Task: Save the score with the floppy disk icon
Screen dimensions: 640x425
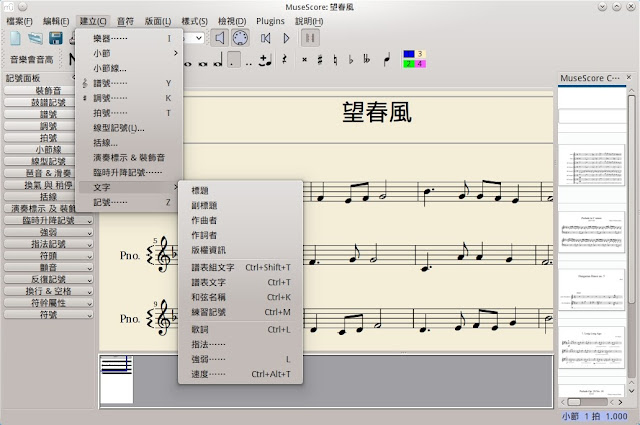Action: coord(56,38)
